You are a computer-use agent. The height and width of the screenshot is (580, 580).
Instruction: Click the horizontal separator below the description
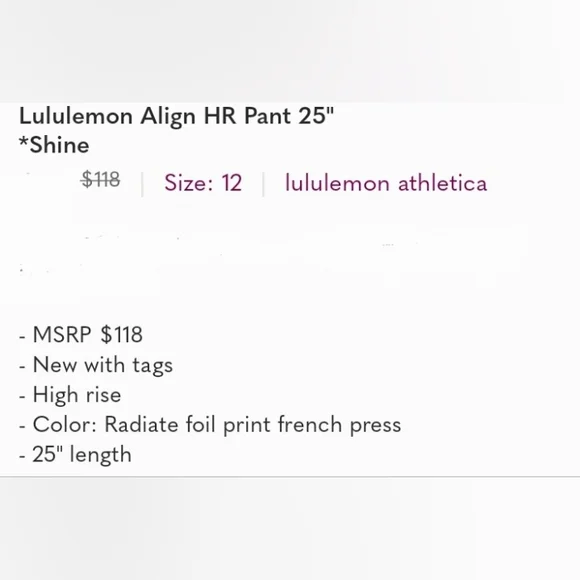click(x=290, y=477)
